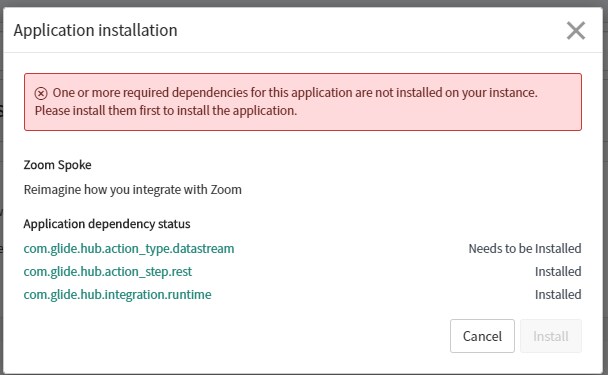Click the empty pink area of the error banner
The width and height of the screenshot is (608, 375).
[x=438, y=112]
